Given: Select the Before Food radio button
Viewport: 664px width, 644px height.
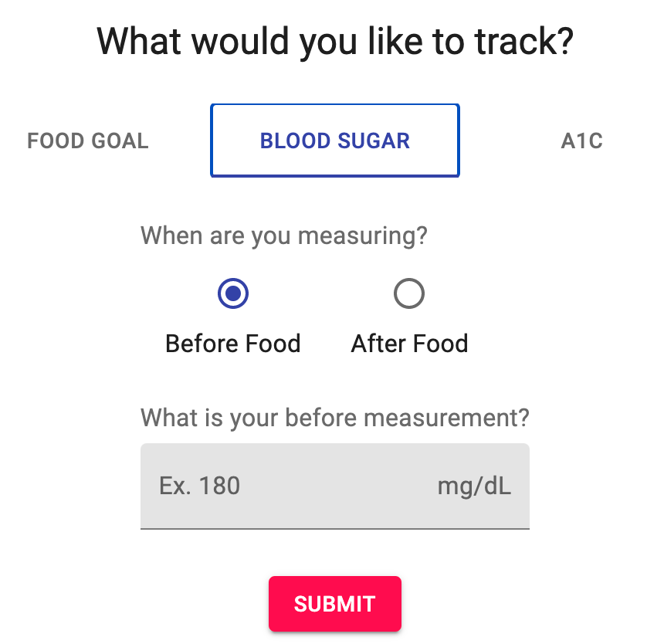Looking at the screenshot, I should [x=233, y=293].
